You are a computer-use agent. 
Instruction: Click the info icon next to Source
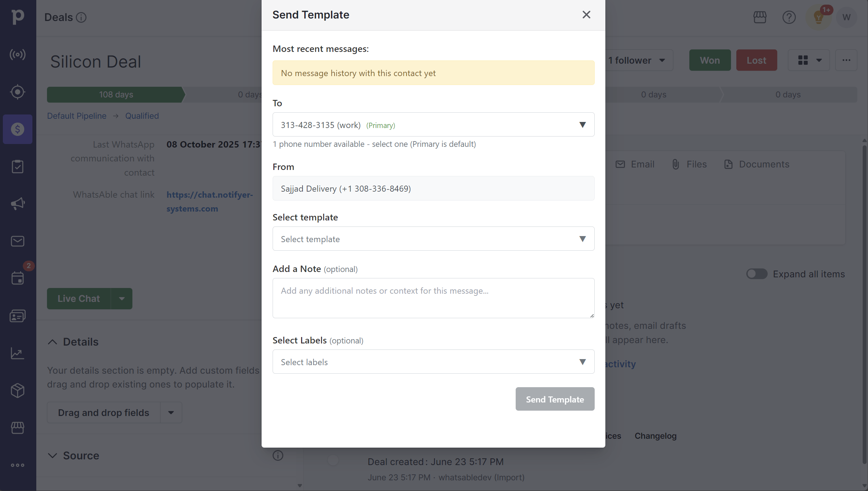click(x=278, y=455)
